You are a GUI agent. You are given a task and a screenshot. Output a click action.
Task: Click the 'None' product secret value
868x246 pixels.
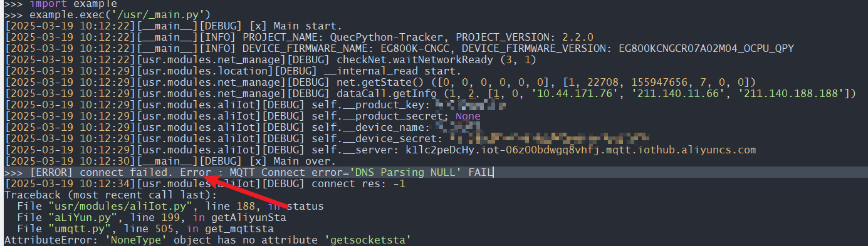point(468,116)
